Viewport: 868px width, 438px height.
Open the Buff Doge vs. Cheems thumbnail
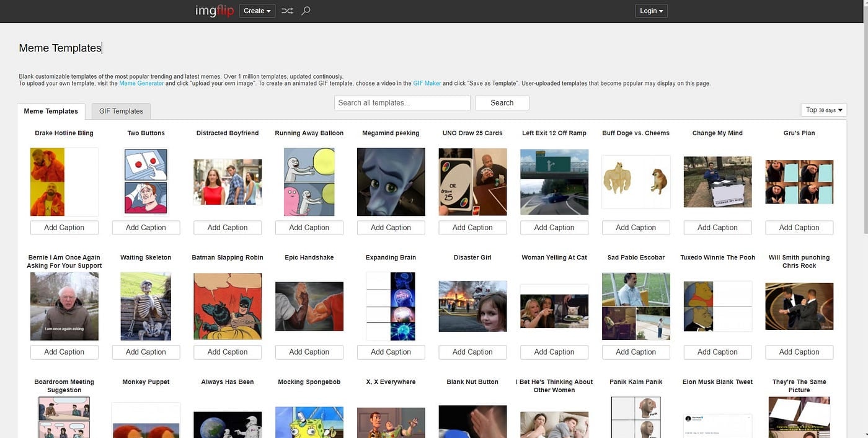[x=636, y=182]
